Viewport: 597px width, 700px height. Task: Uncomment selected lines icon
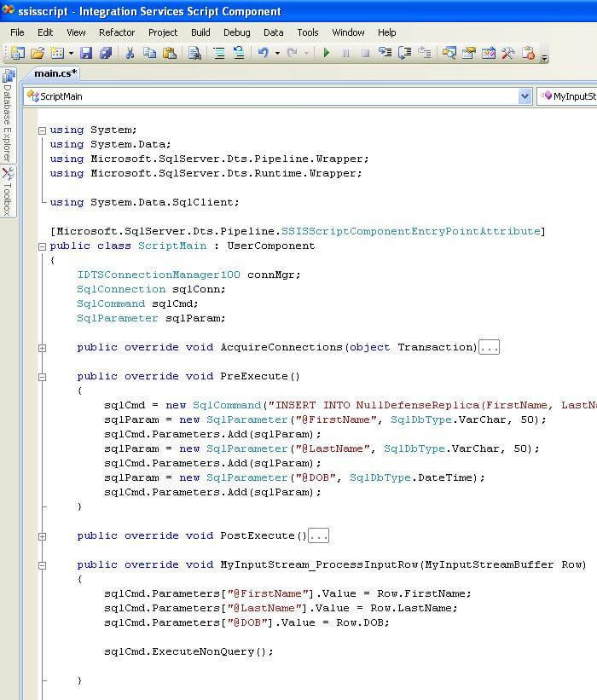pyautogui.click(x=239, y=53)
